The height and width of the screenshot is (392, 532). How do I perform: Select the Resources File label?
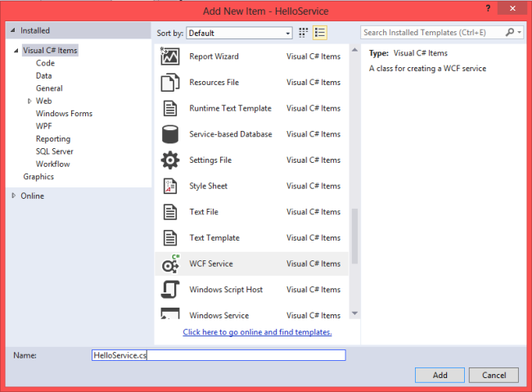(x=214, y=82)
